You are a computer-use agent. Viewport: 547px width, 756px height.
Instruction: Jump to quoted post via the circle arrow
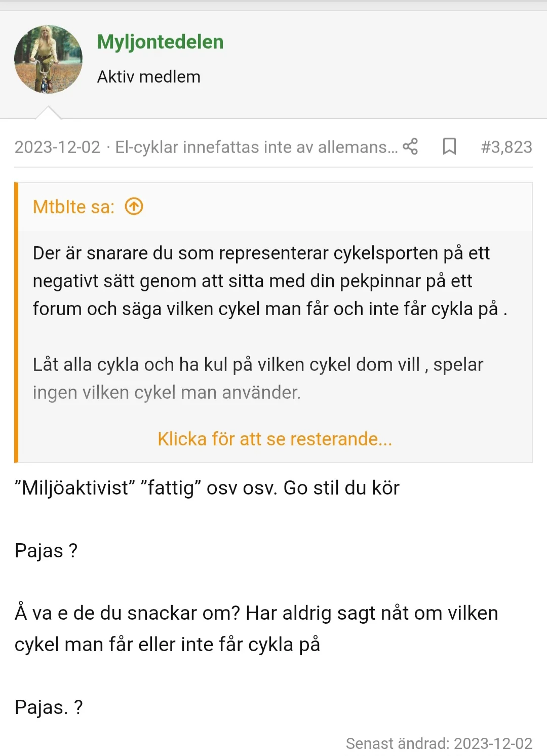(x=133, y=206)
